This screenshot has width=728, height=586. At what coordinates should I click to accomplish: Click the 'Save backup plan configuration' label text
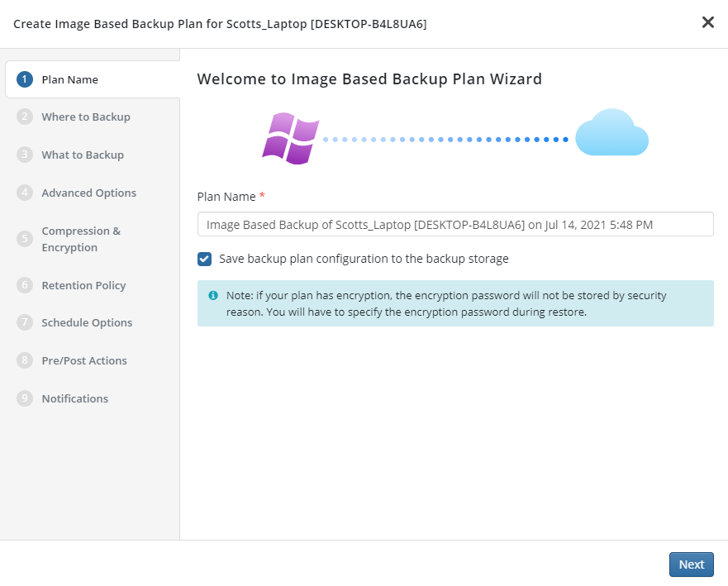pos(364,259)
